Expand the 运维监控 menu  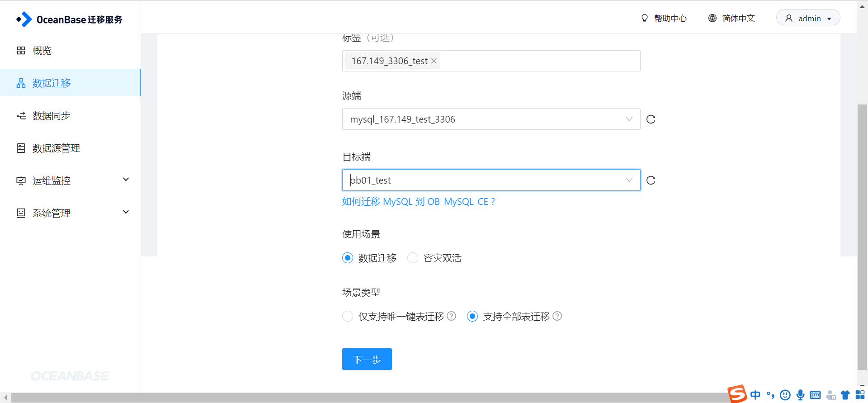70,180
